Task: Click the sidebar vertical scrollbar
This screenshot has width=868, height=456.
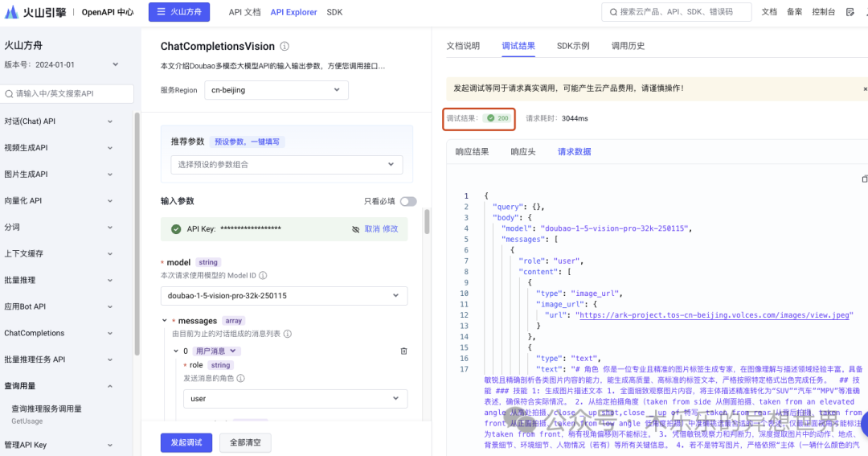Action: (137, 234)
